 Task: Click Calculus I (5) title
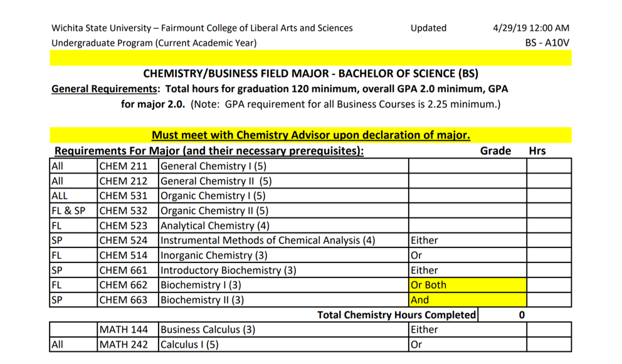pyautogui.click(x=189, y=345)
